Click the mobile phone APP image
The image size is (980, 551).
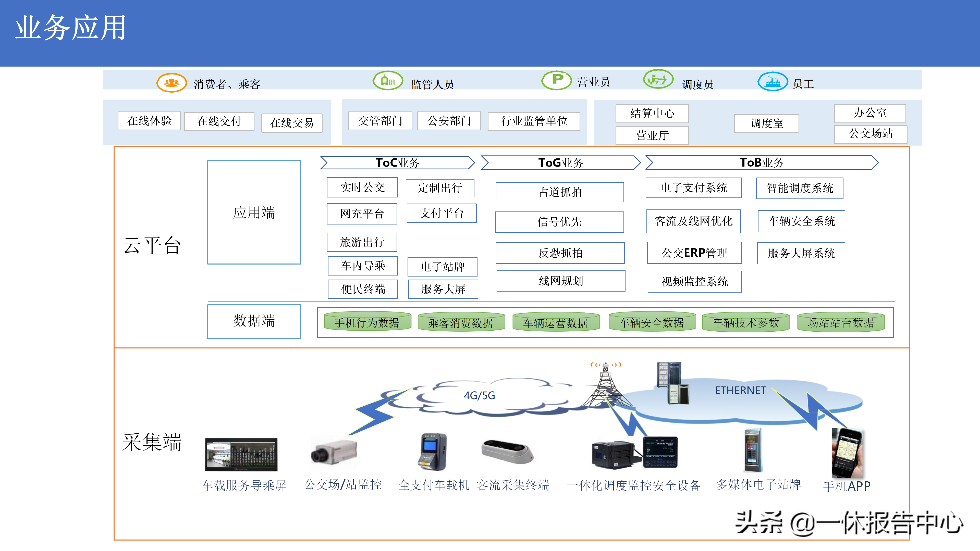[x=847, y=453]
